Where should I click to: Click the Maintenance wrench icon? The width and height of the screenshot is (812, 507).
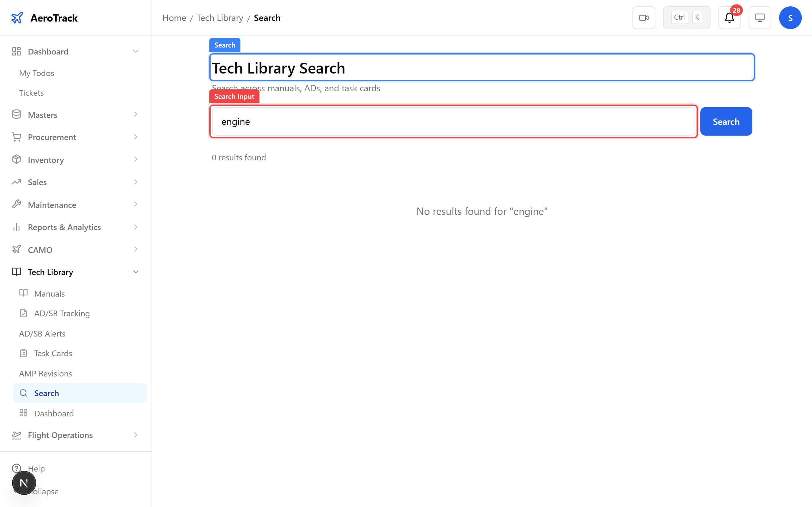point(16,204)
